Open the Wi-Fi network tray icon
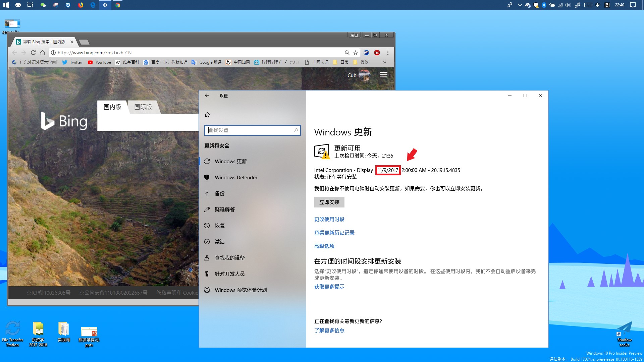The height and width of the screenshot is (362, 644). pyautogui.click(x=560, y=5)
